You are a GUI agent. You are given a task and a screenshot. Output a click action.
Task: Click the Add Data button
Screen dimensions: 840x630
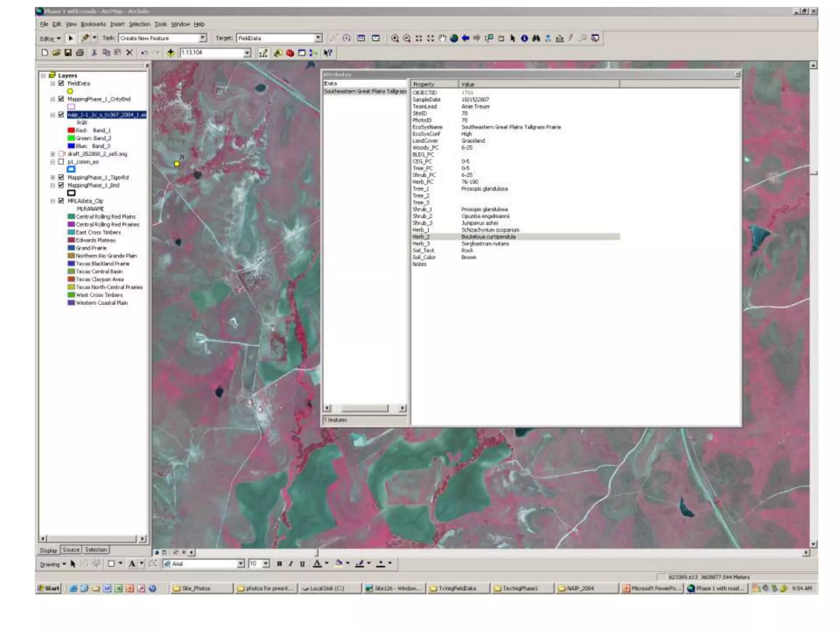point(171,52)
